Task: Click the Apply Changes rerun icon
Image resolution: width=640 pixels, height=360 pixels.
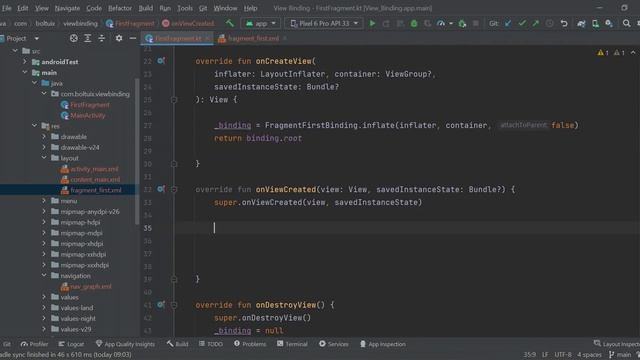Action: click(386, 24)
